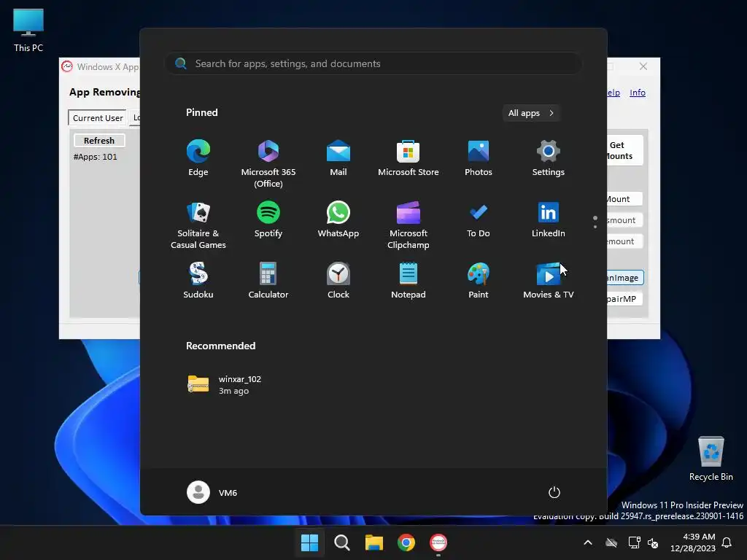Expand All apps list

tap(531, 113)
